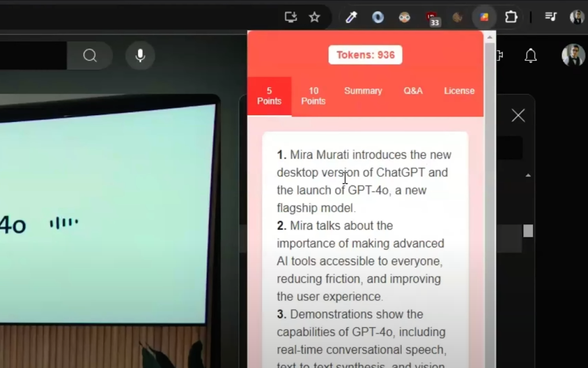Open YouTube notifications bell
Viewport: 588px width, 368px height.
tap(531, 56)
